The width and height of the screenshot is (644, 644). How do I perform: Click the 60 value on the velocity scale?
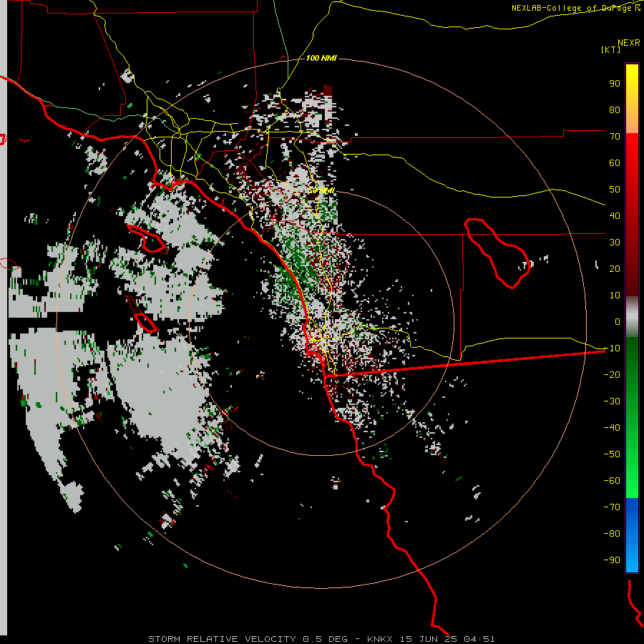click(x=615, y=163)
